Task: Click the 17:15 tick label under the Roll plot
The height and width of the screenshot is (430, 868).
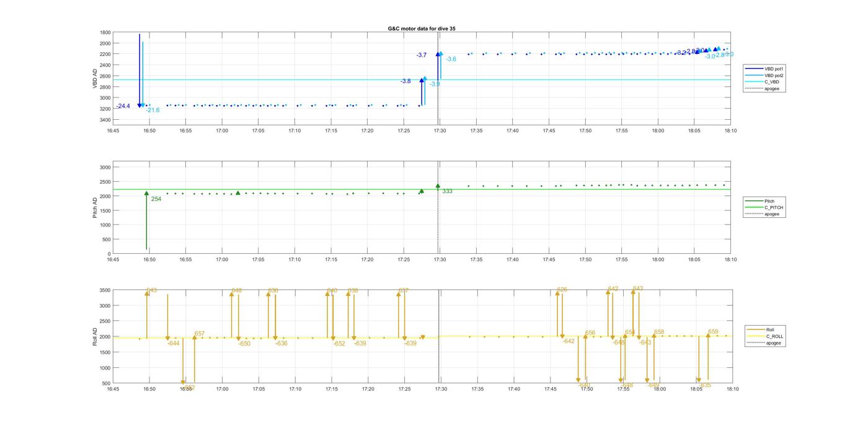Action: pyautogui.click(x=332, y=389)
